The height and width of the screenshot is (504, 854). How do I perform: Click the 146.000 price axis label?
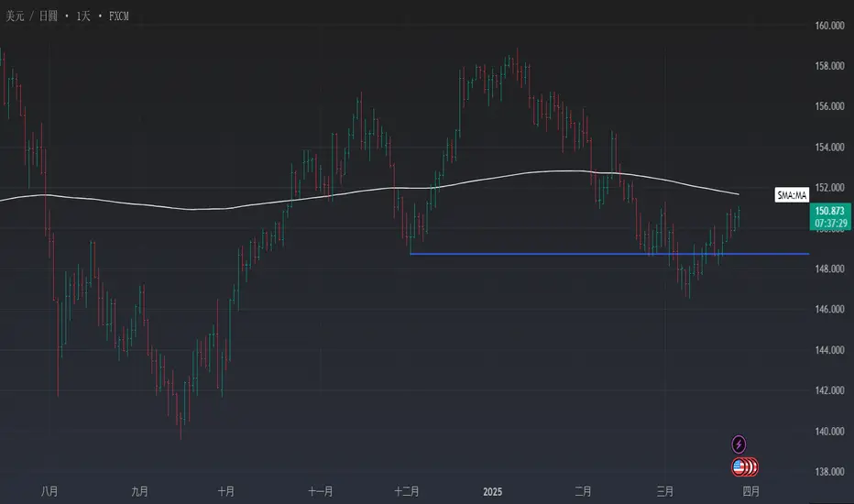[829, 309]
